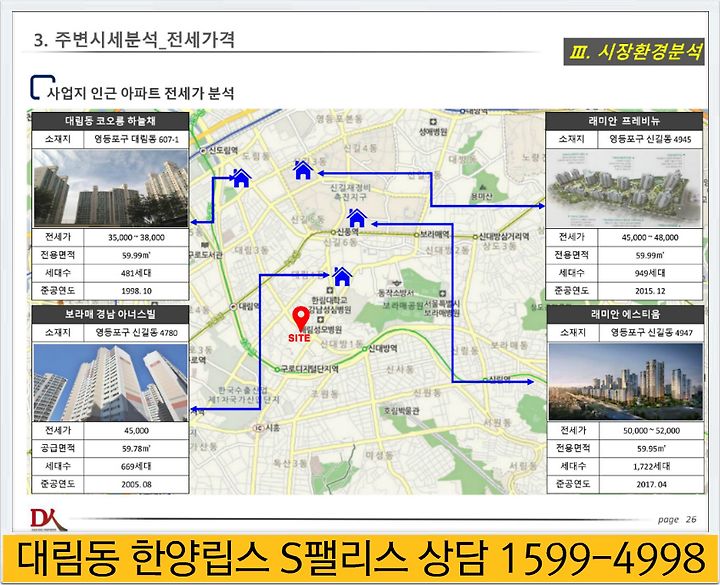Click the 'page 26' footer number
The height and width of the screenshot is (585, 720).
click(x=677, y=519)
